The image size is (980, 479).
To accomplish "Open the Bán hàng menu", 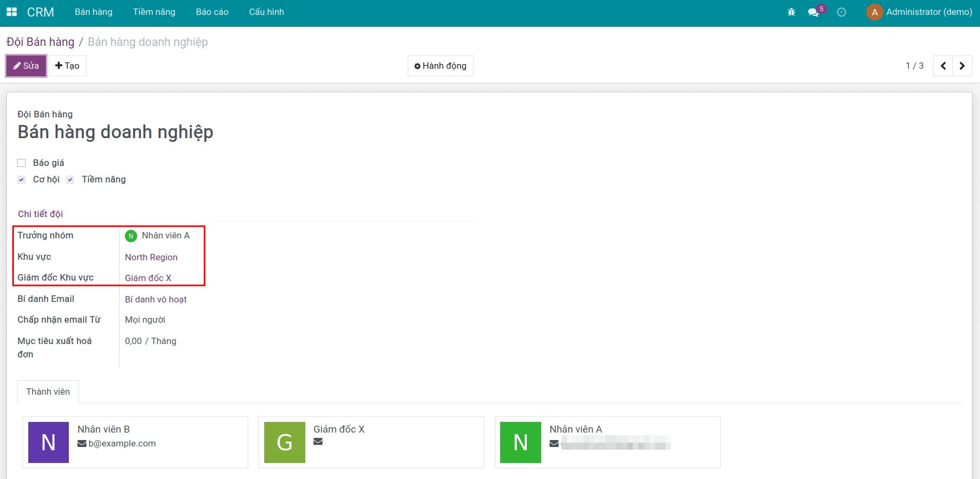I will tap(93, 12).
